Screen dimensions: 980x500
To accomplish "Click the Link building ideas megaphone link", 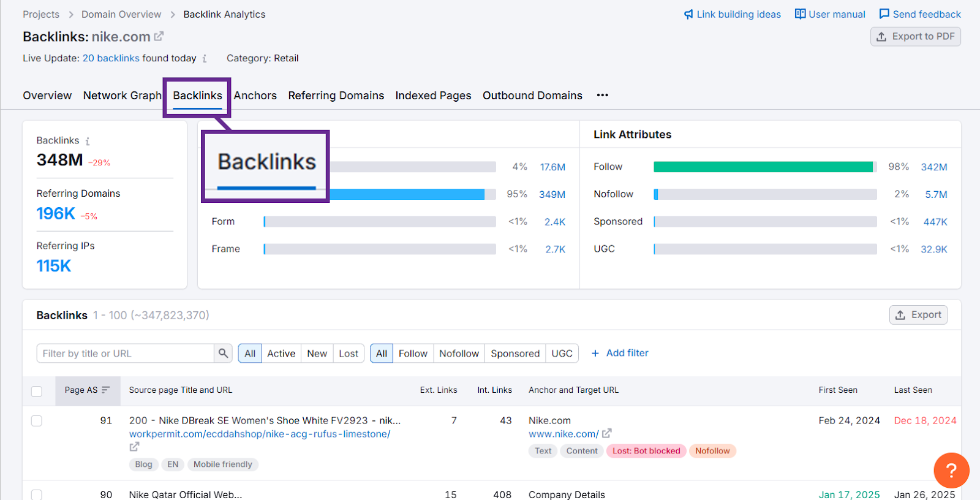I will 733,14.
